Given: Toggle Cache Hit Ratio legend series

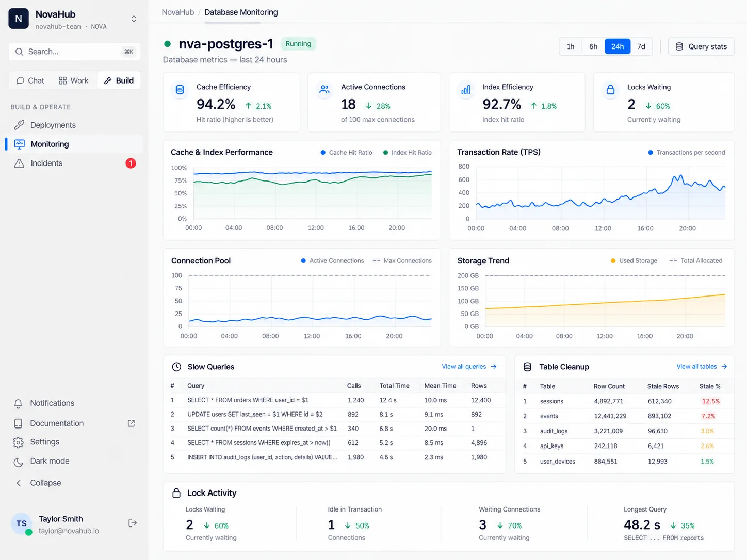Looking at the screenshot, I should 346,153.
